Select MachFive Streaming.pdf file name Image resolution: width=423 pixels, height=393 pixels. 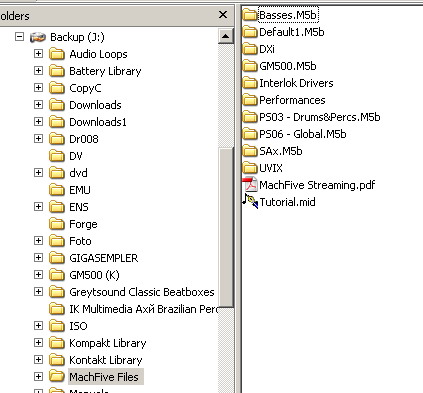[317, 185]
